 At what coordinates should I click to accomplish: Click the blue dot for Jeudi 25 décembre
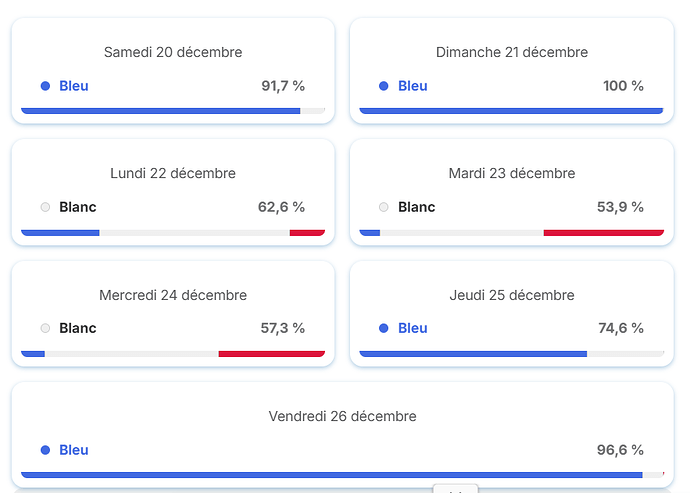point(384,328)
